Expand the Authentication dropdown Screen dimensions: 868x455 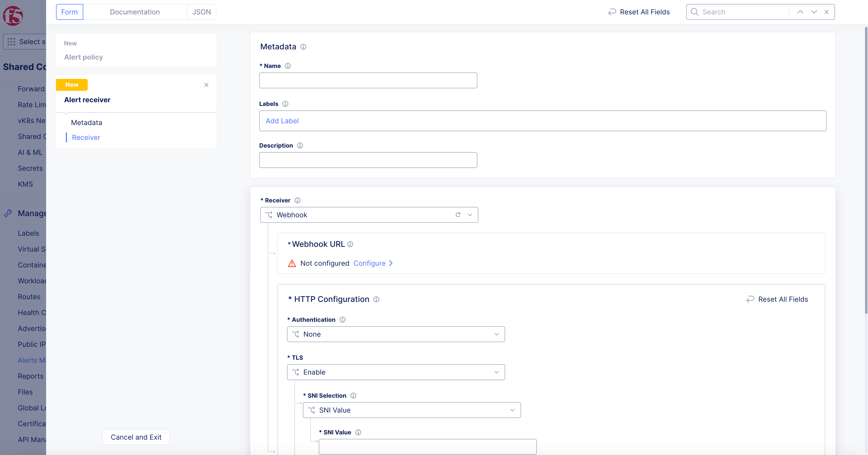[x=396, y=334]
